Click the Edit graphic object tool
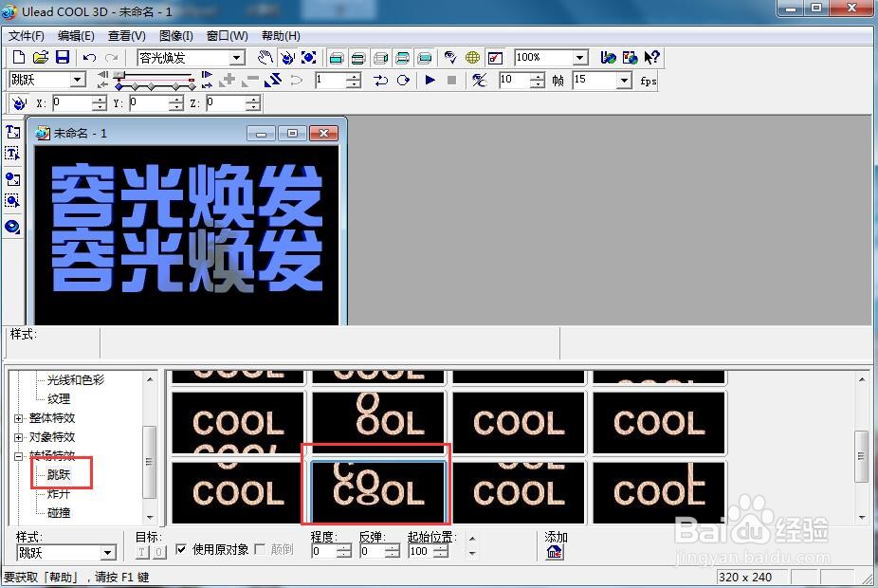The image size is (878, 588). 12,200
